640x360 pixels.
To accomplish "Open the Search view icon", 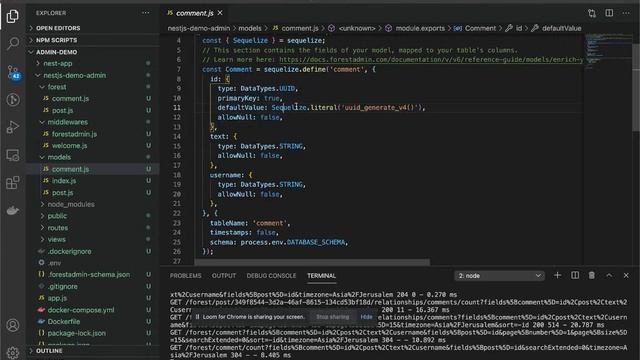I will (13, 43).
